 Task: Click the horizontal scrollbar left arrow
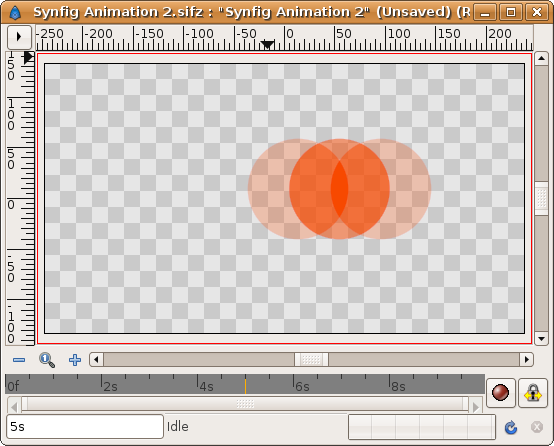(x=96, y=360)
